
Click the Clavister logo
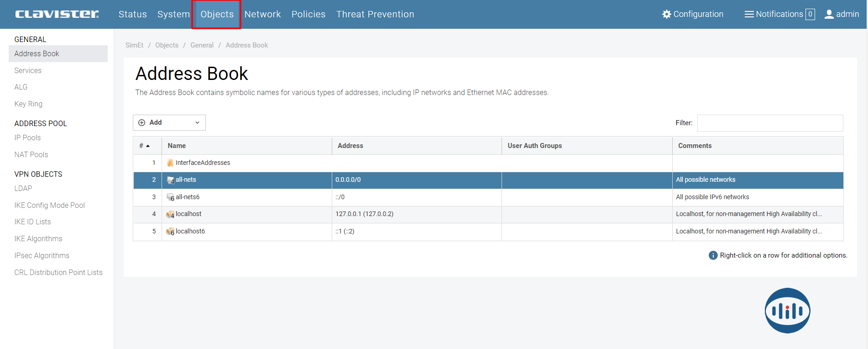click(x=57, y=14)
